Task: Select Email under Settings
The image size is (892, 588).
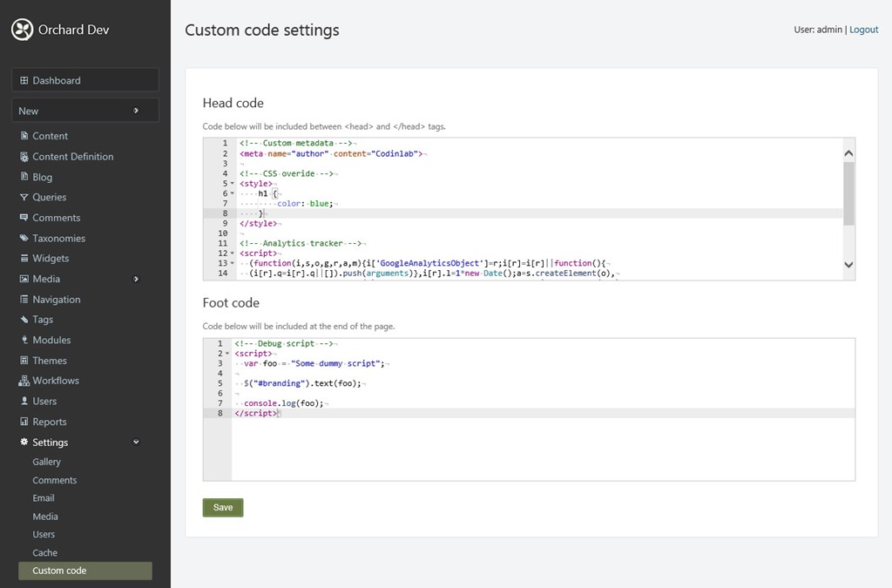Action: point(44,498)
